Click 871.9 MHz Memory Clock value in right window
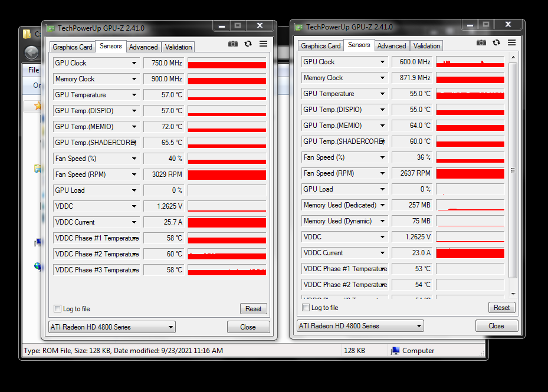The height and width of the screenshot is (392, 548). click(412, 78)
